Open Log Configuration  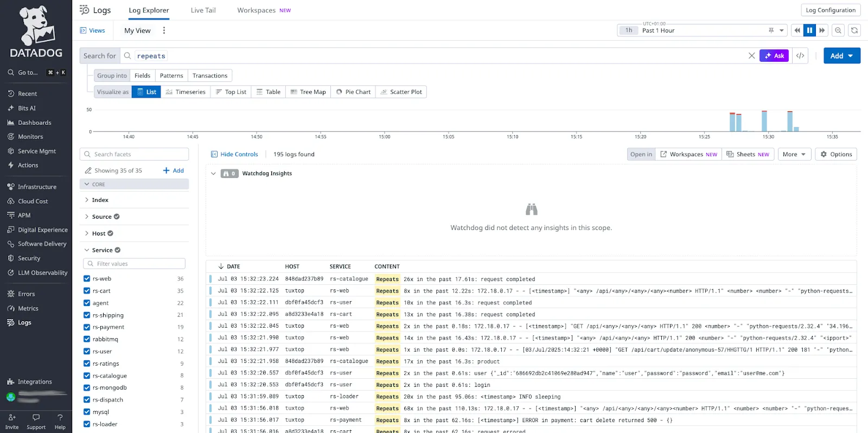pos(831,10)
